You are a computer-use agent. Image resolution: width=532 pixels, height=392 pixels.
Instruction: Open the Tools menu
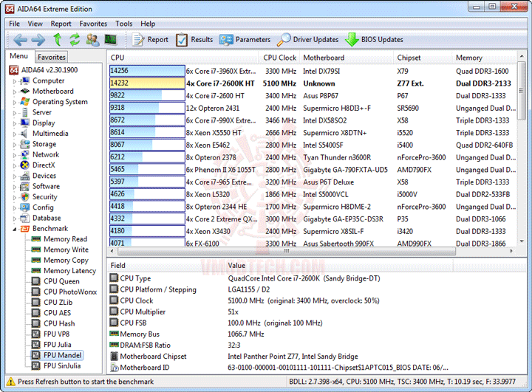point(123,24)
